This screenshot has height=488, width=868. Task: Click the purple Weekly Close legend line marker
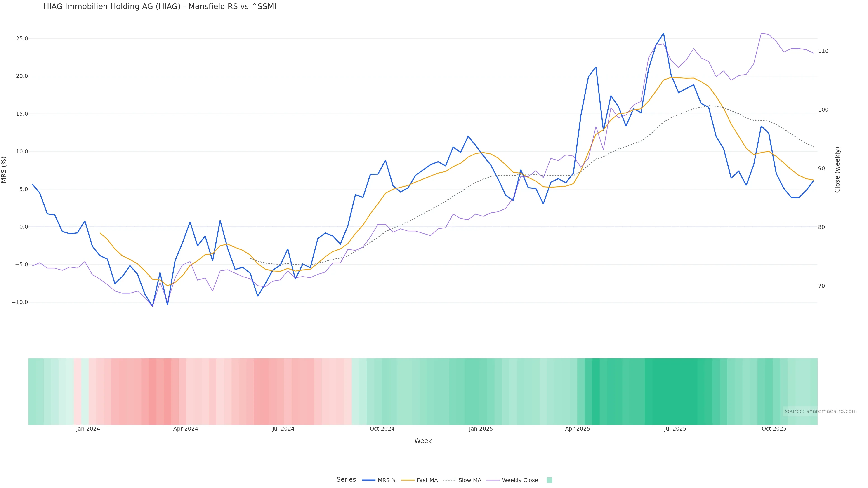coord(493,480)
